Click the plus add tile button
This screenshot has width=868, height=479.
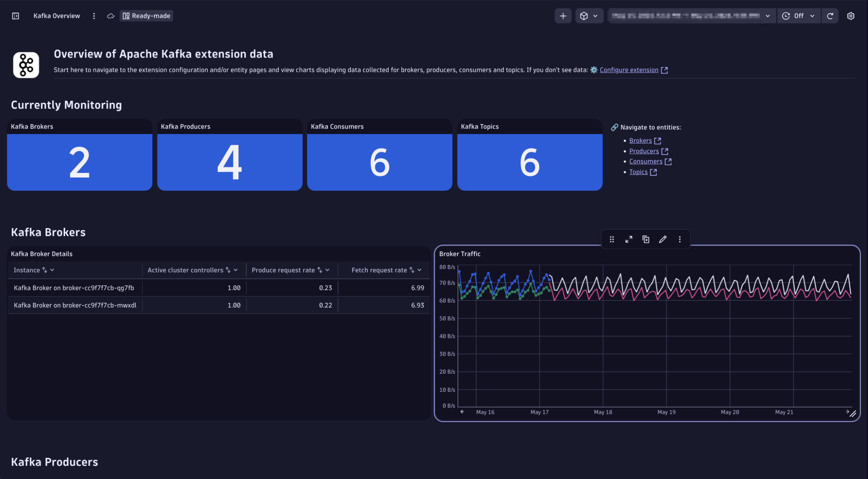click(x=563, y=16)
